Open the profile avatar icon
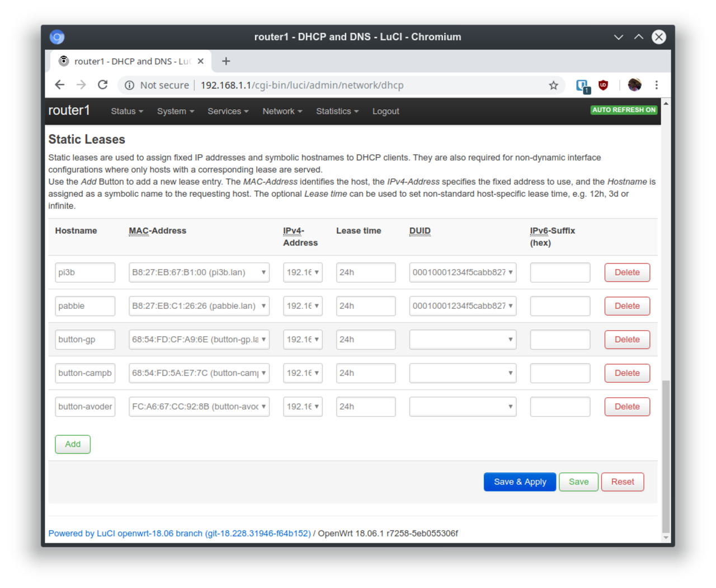 (634, 85)
